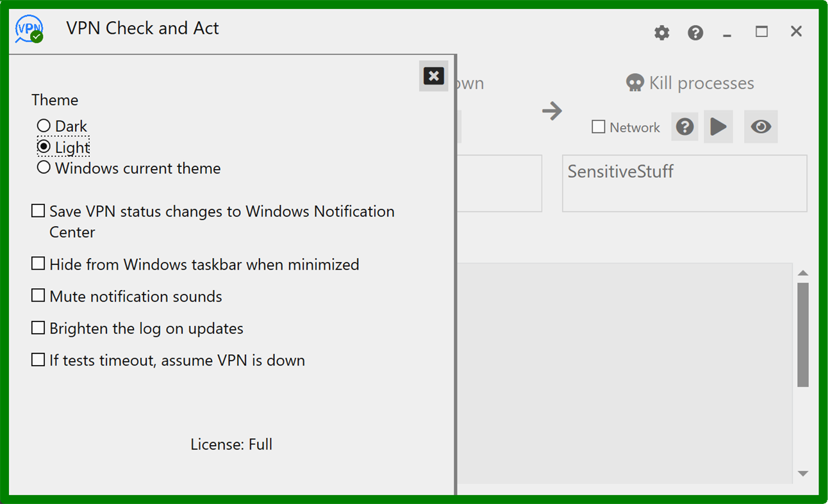Image resolution: width=828 pixels, height=504 pixels.
Task: Select the Dark theme
Action: [44, 126]
